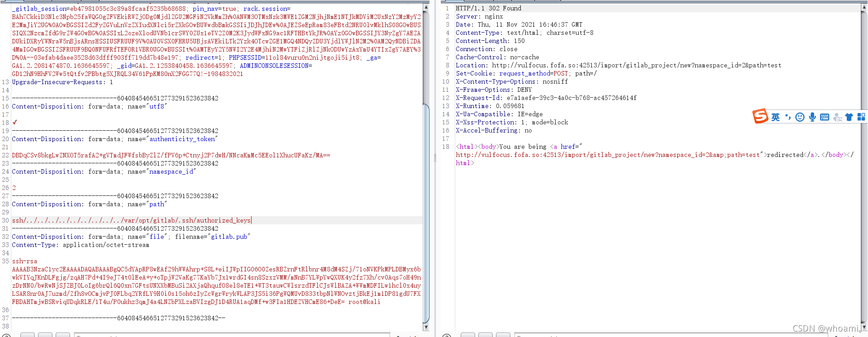Click the Connection: close response header

click(486, 49)
